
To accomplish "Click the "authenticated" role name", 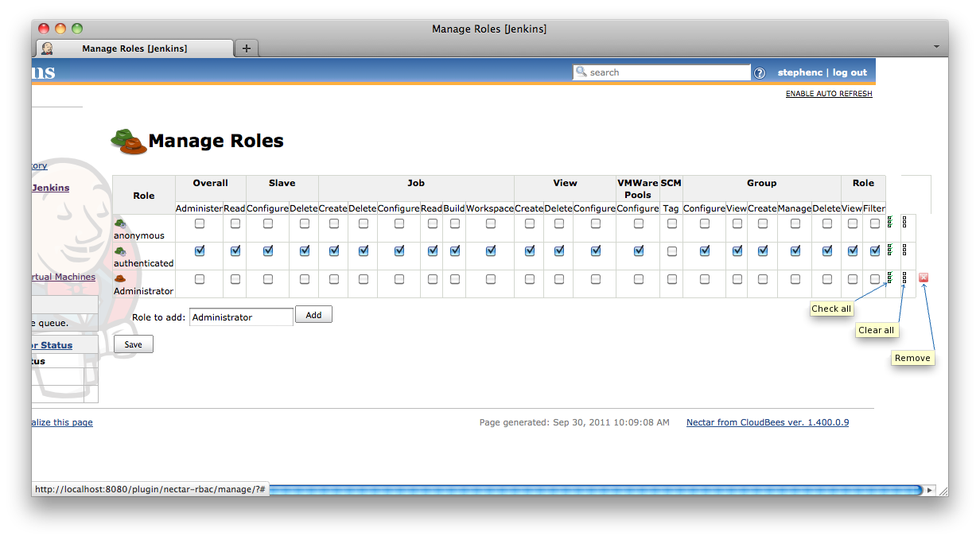I will click(x=144, y=263).
